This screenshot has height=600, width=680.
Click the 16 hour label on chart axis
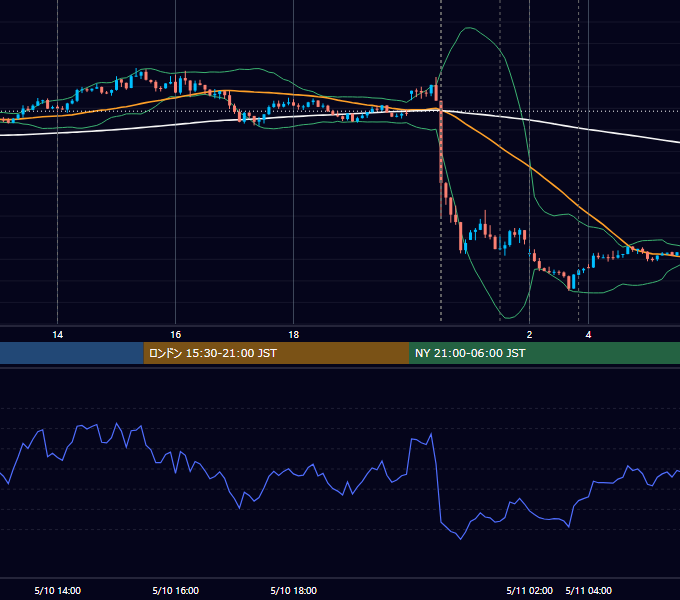coord(176,335)
